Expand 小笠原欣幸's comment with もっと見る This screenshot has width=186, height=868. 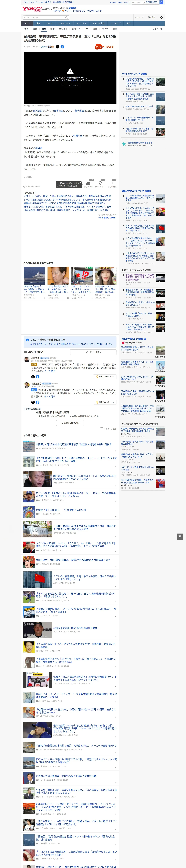[50, 397]
